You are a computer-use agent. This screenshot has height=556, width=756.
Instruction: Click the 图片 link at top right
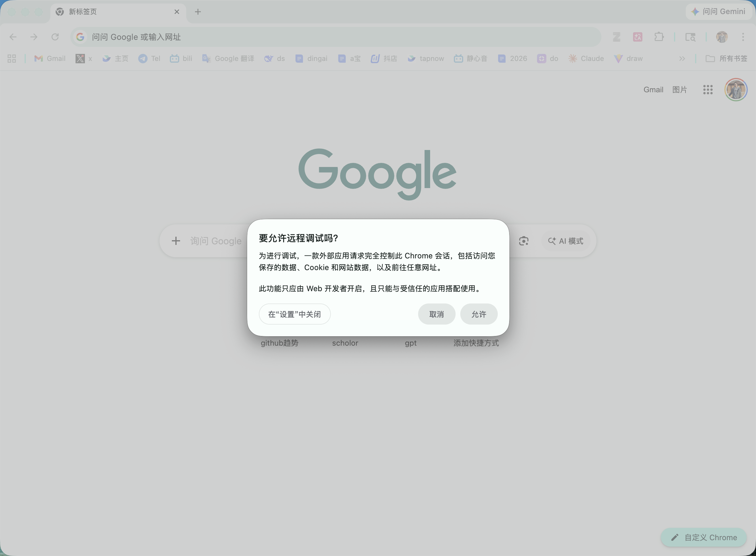(679, 90)
